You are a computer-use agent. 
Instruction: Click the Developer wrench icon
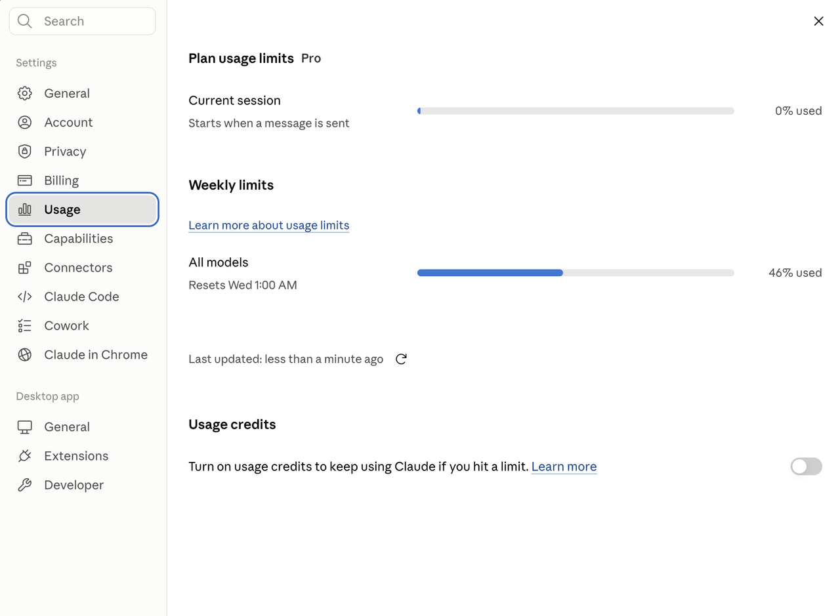[25, 485]
